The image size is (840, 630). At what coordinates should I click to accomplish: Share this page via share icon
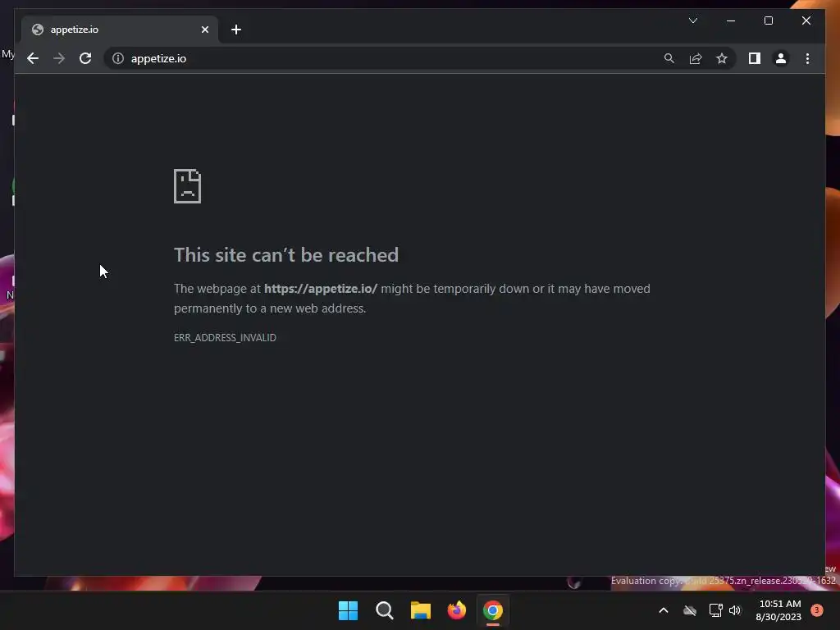click(696, 58)
